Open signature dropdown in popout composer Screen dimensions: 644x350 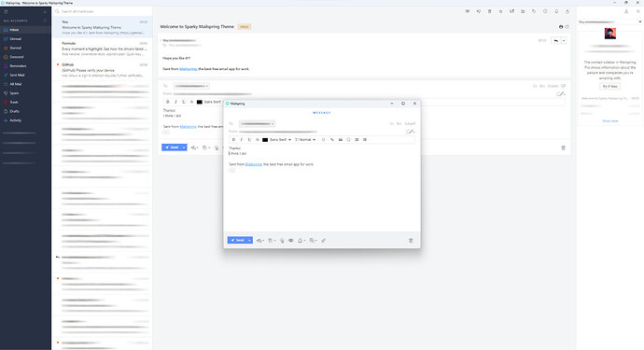coord(411,132)
